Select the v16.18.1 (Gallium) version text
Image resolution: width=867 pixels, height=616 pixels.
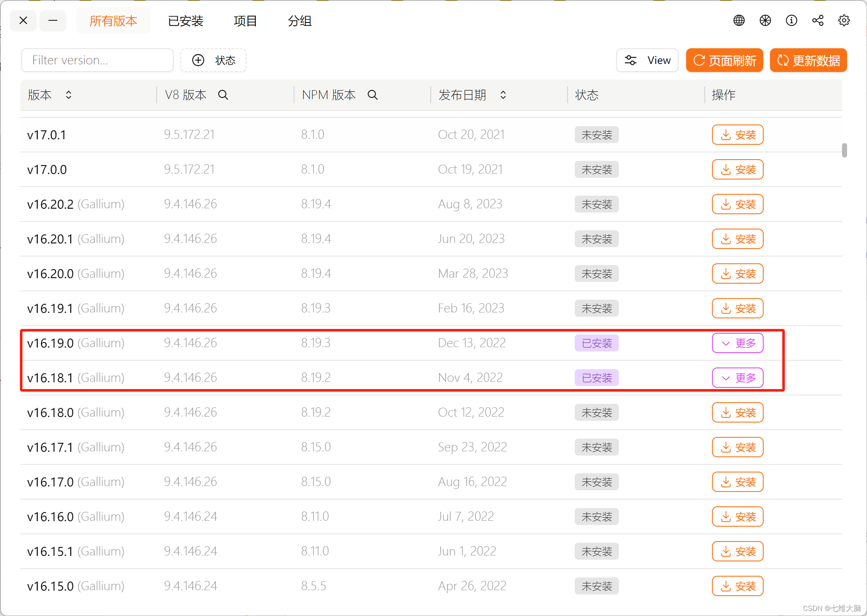pos(76,378)
